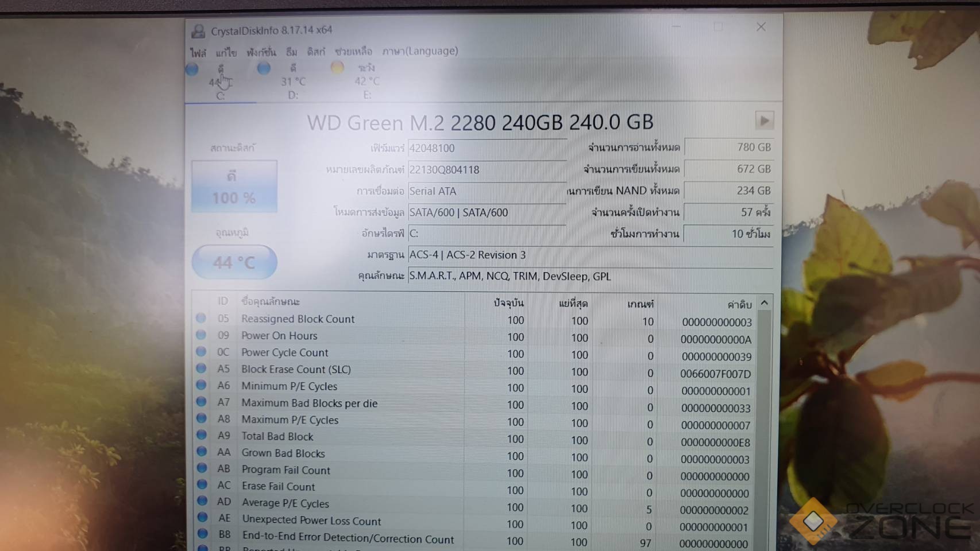Click the health status button showing 100 %

tap(234, 187)
